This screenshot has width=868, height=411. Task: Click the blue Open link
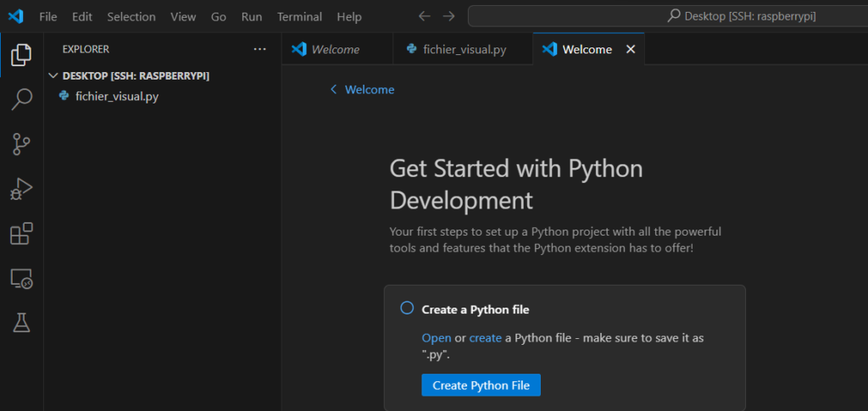point(437,337)
